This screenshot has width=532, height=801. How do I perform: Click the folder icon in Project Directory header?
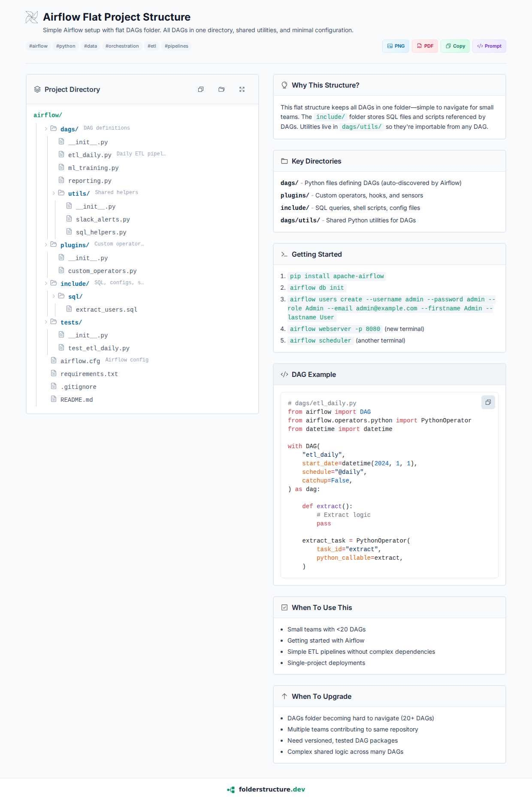(221, 89)
